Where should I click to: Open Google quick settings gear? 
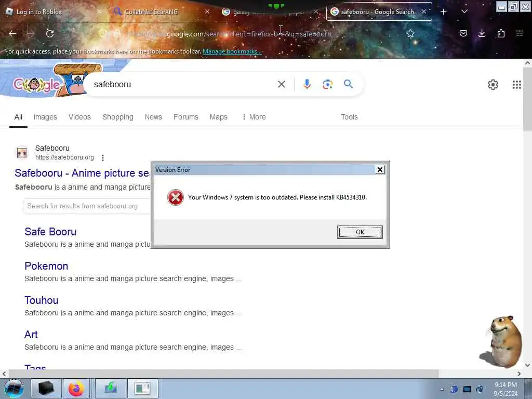[493, 85]
